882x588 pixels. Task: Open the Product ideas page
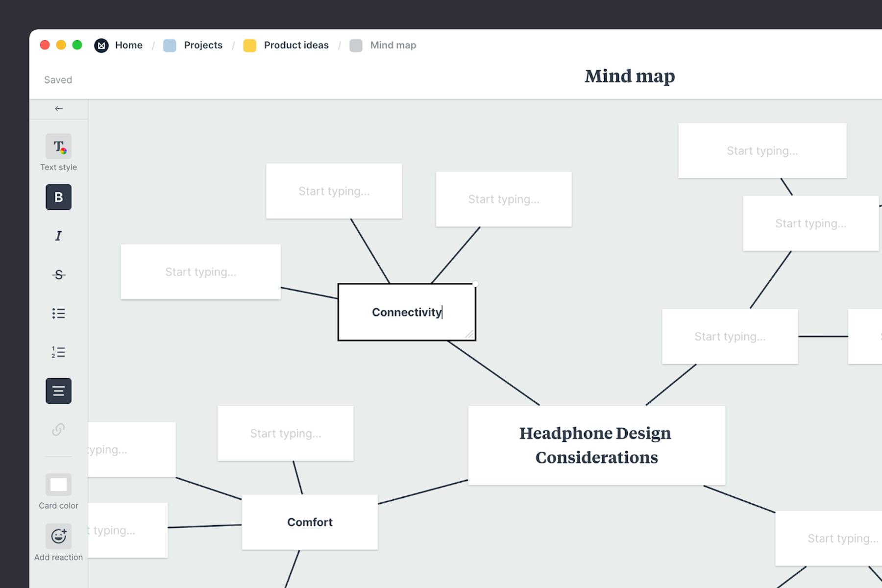[x=295, y=45]
